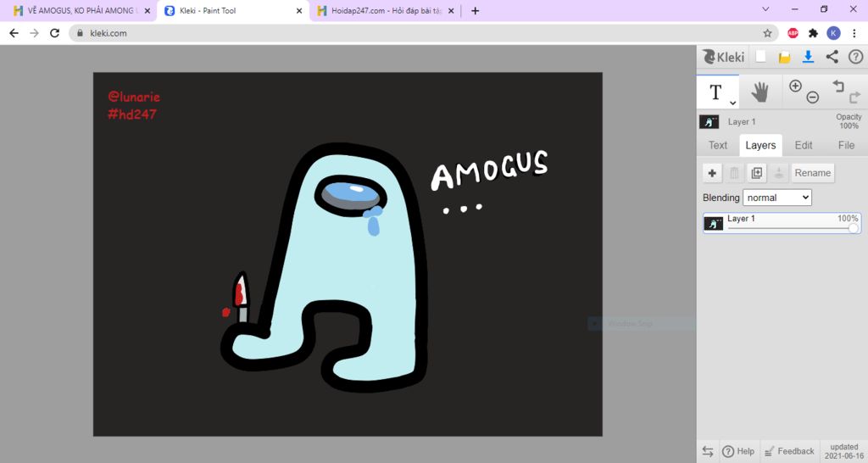The image size is (868, 463).
Task: Switch to the Layers tab
Action: (x=760, y=145)
